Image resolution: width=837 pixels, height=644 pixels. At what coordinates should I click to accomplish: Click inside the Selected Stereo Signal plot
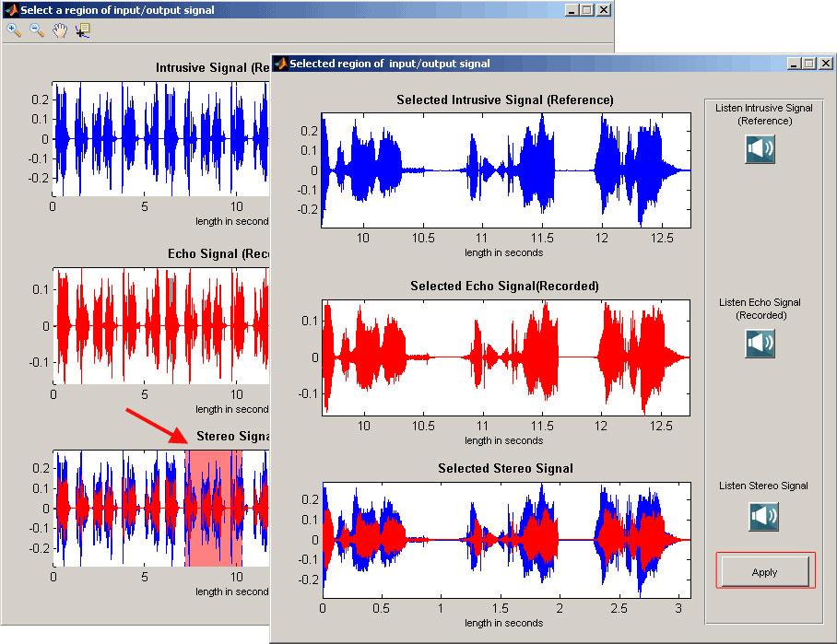(506, 540)
